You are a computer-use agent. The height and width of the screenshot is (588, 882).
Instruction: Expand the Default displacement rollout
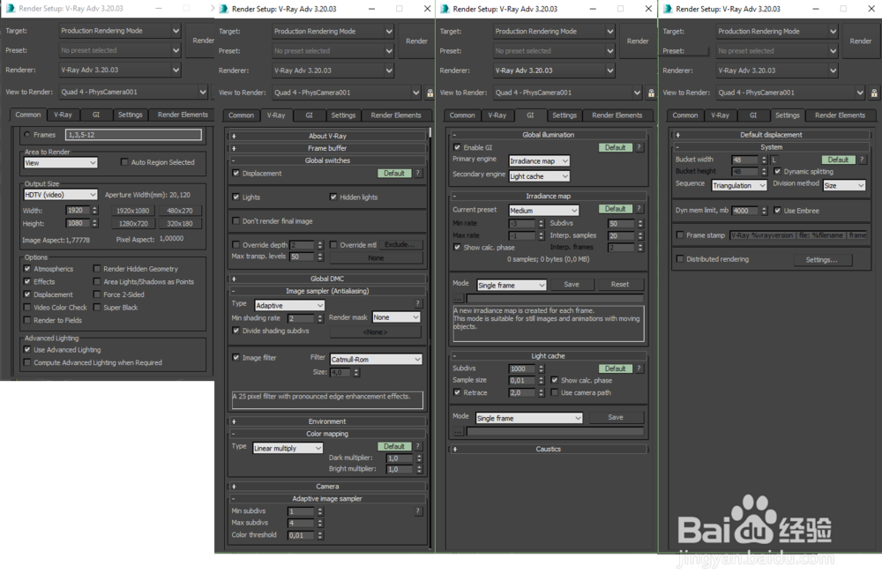click(x=771, y=135)
